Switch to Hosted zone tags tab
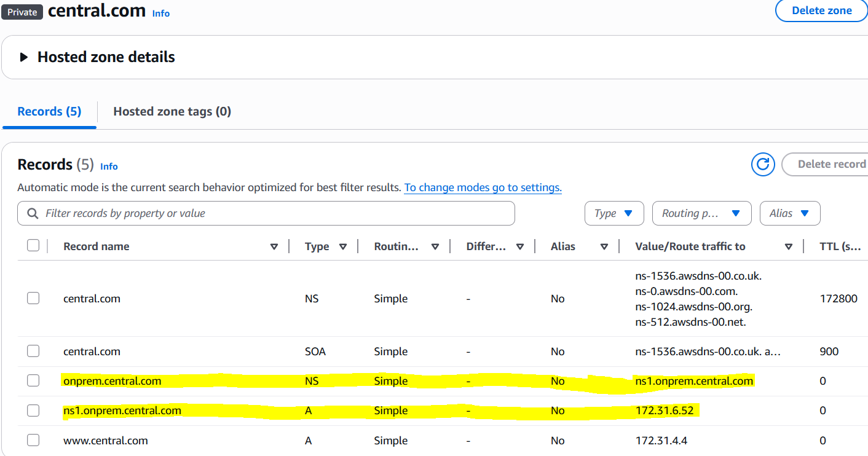The image size is (868, 456). pos(172,111)
